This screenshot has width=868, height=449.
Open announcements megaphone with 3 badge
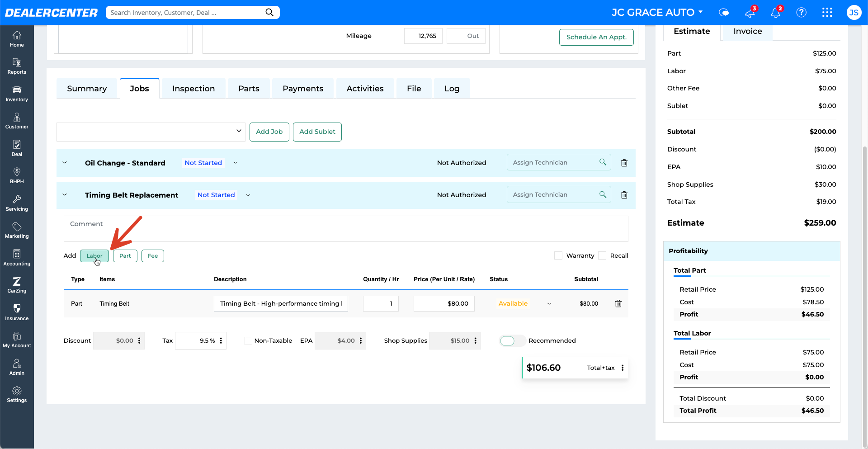point(750,12)
